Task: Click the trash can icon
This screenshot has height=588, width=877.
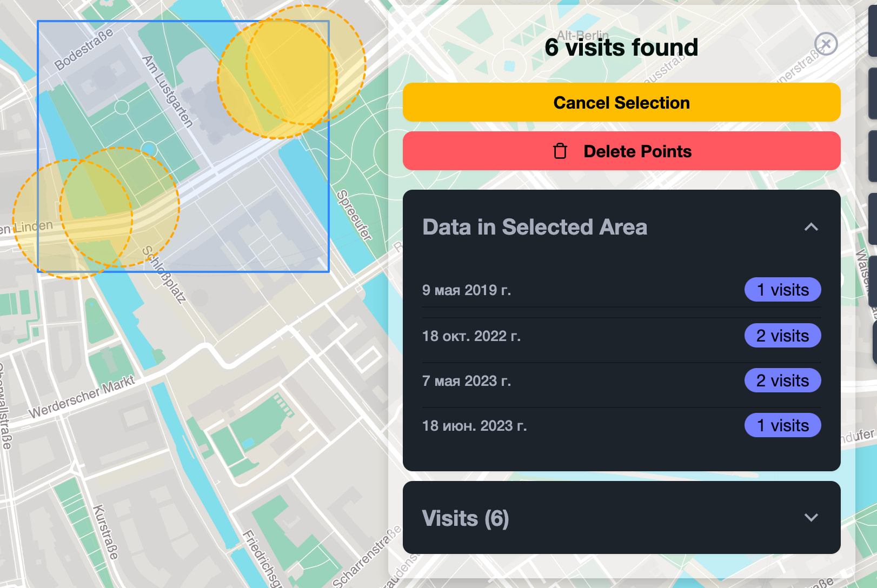Action: tap(560, 151)
